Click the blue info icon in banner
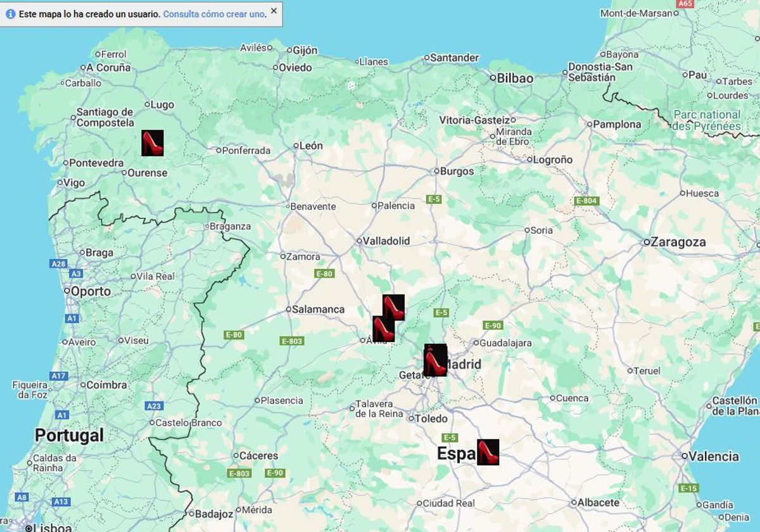The width and height of the screenshot is (760, 532). coord(10,13)
